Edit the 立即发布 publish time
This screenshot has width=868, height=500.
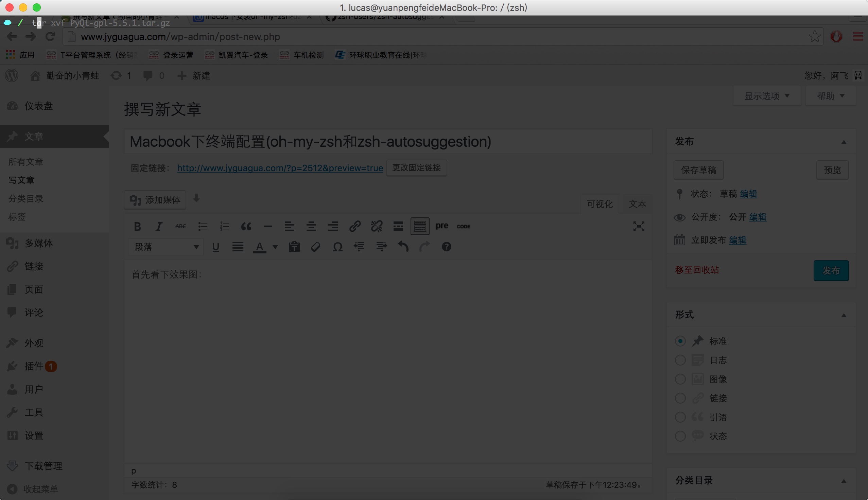tap(737, 240)
